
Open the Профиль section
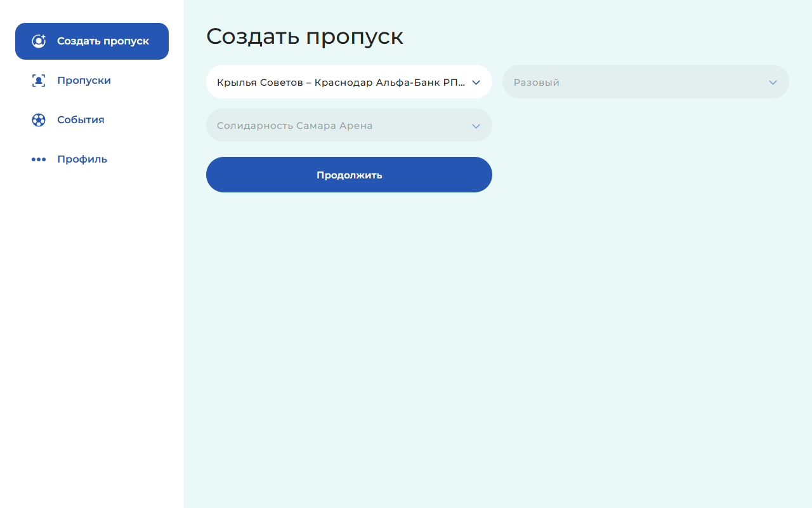click(82, 159)
